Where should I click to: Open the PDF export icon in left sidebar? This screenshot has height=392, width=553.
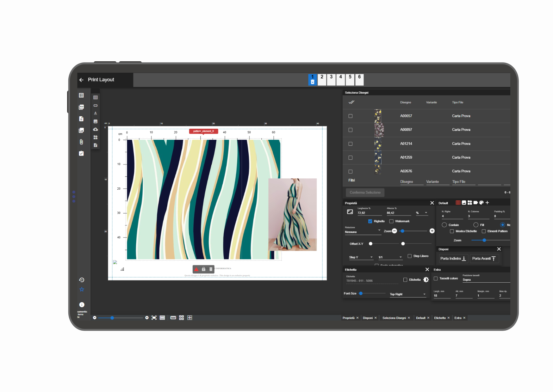(x=81, y=107)
